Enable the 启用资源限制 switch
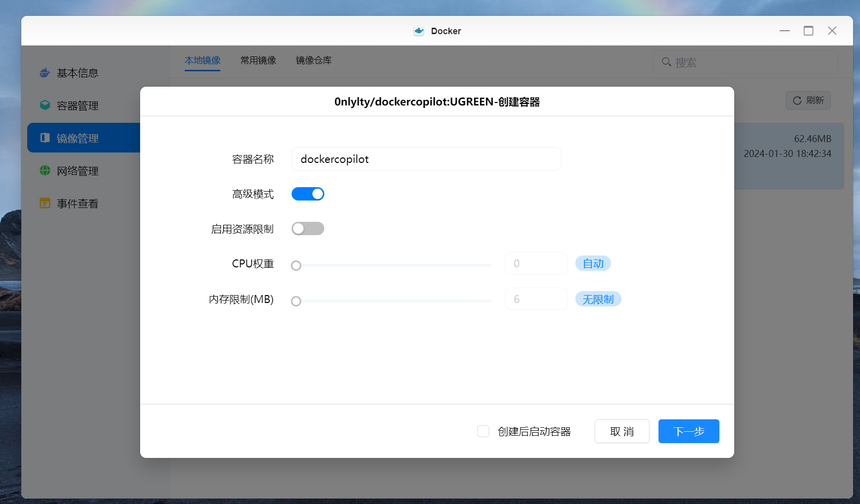Screen dimensions: 860x504 [x=308, y=228]
